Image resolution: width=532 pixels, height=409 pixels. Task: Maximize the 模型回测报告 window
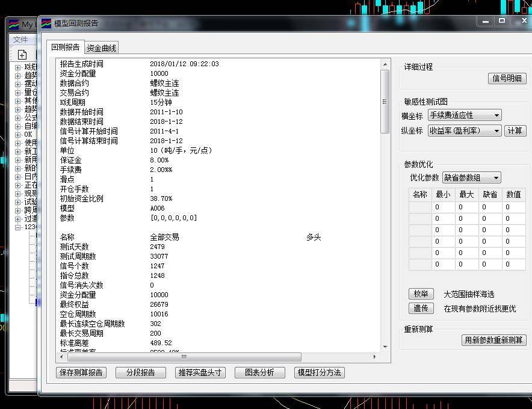coord(502,20)
